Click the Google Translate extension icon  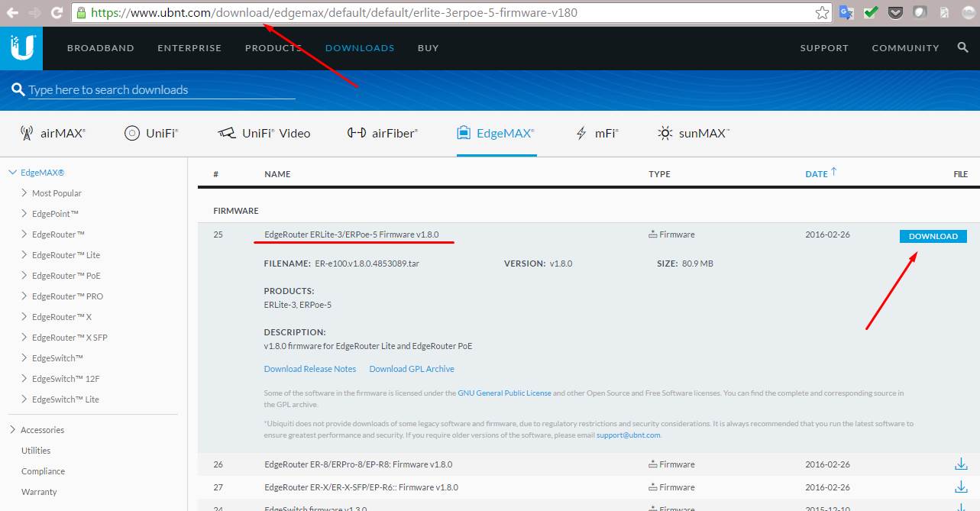pos(846,13)
